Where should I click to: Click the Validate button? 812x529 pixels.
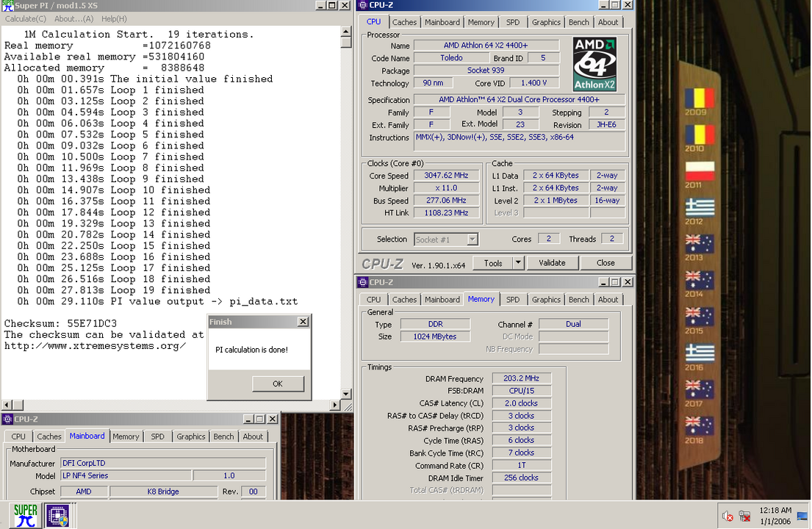click(552, 263)
